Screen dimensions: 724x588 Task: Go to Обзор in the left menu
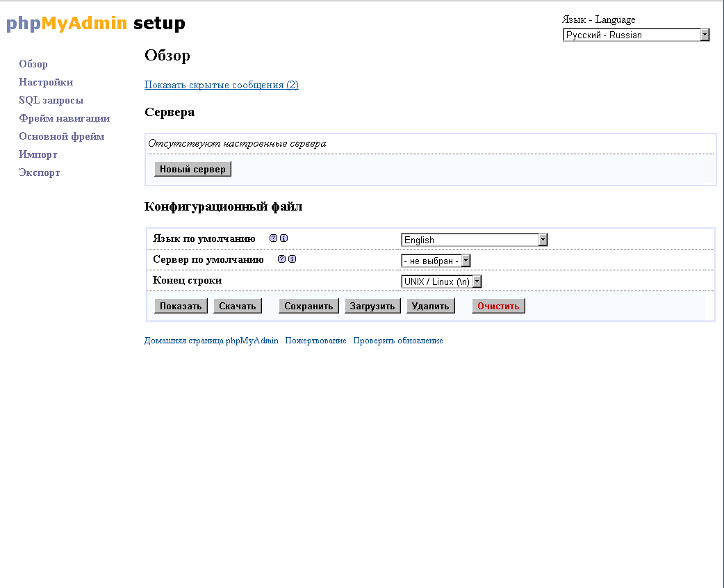(x=33, y=64)
